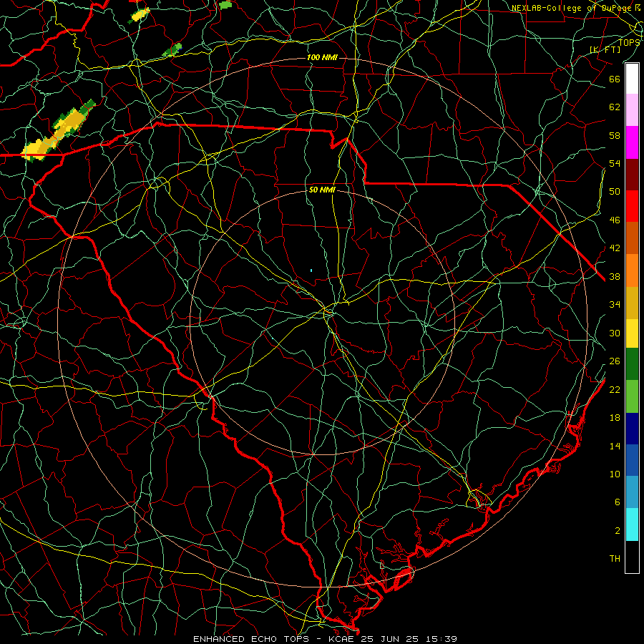Click the '[K FT]' units label

click(x=605, y=49)
